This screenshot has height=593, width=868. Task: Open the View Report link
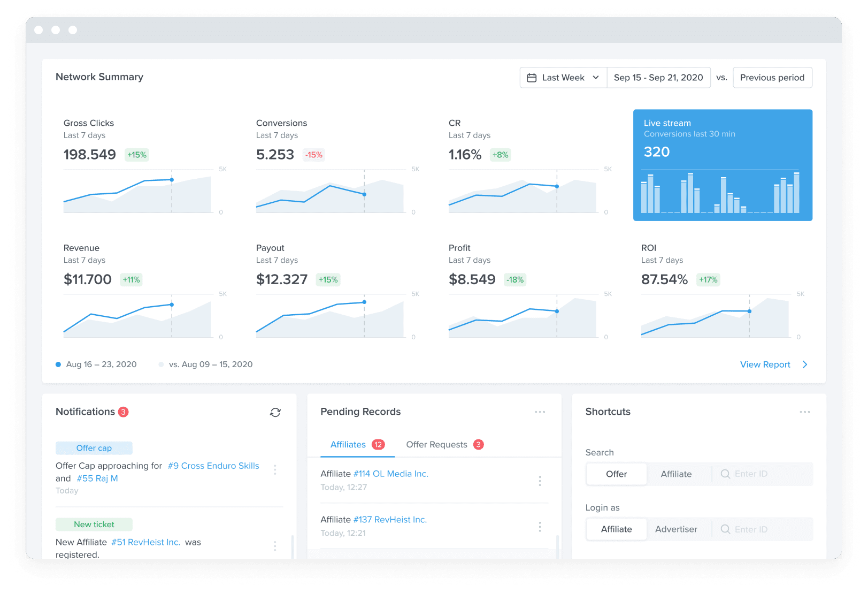(765, 364)
